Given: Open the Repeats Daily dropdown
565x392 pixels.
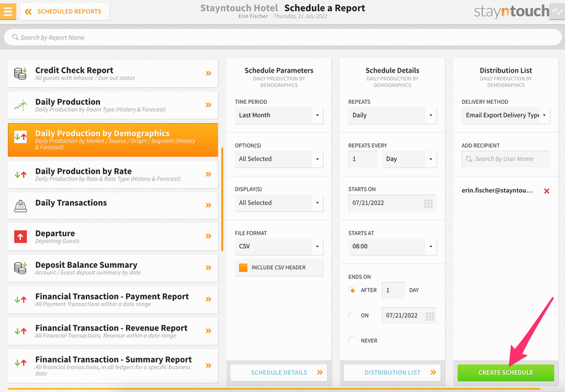Looking at the screenshot, I should tap(392, 116).
